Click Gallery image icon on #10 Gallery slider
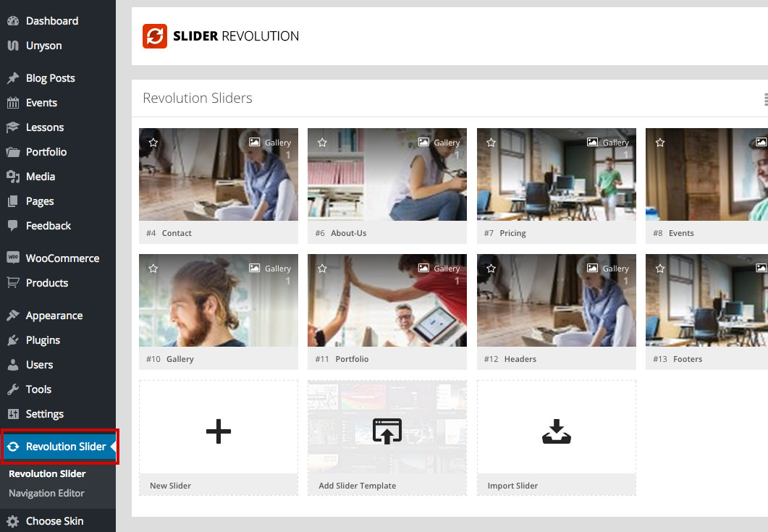The width and height of the screenshot is (768, 532). tap(254, 268)
